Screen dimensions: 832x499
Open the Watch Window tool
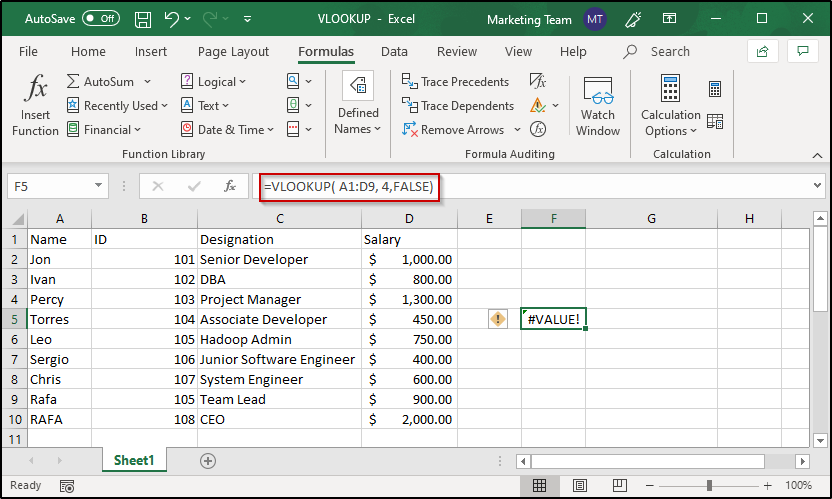[597, 107]
